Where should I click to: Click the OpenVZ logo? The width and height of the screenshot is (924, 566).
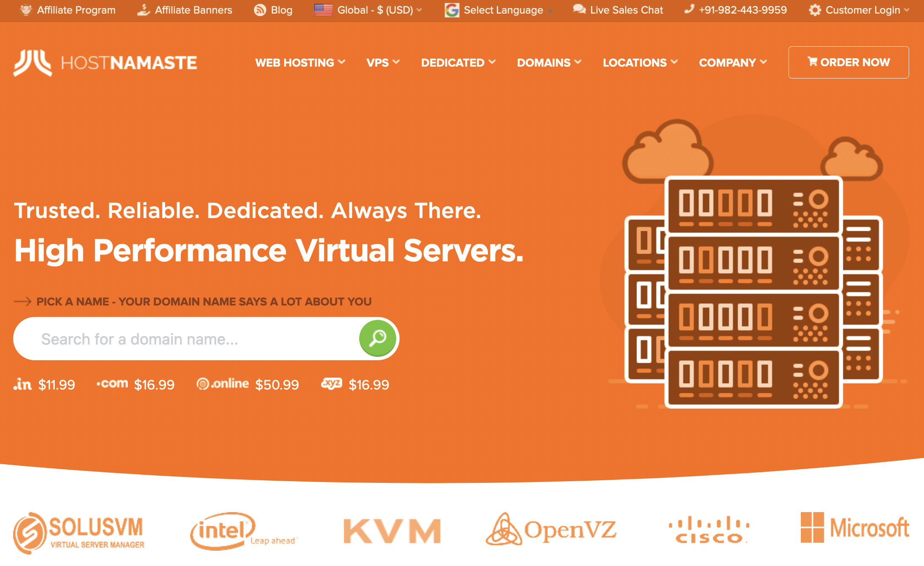(551, 529)
